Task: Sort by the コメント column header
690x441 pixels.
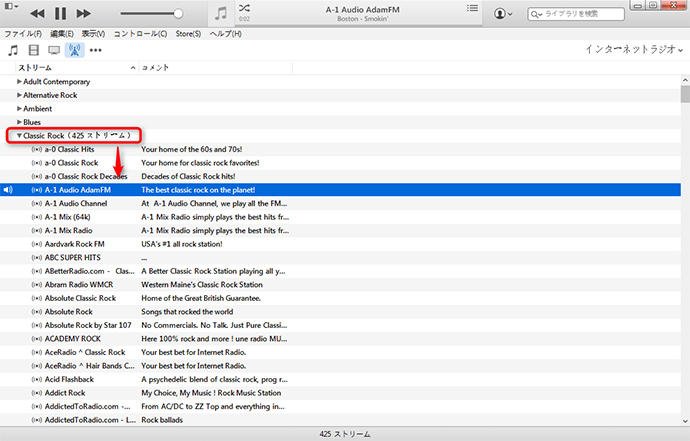Action: (216, 68)
